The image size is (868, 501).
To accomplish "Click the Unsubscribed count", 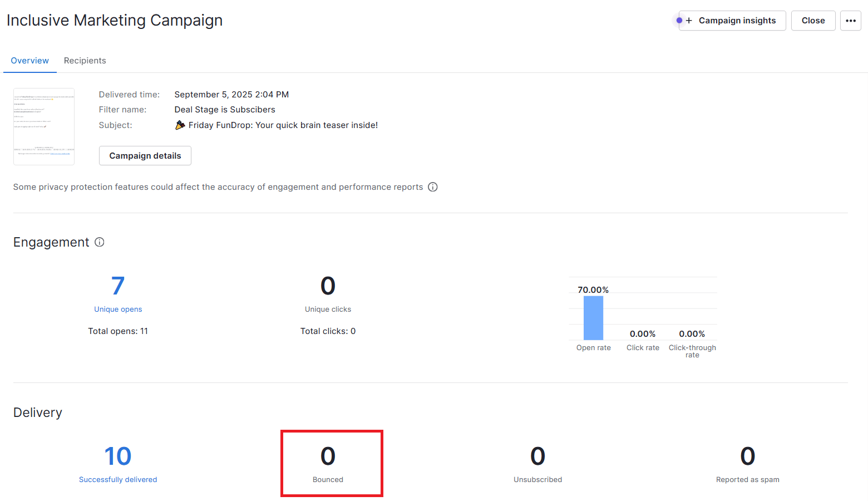I will [537, 456].
